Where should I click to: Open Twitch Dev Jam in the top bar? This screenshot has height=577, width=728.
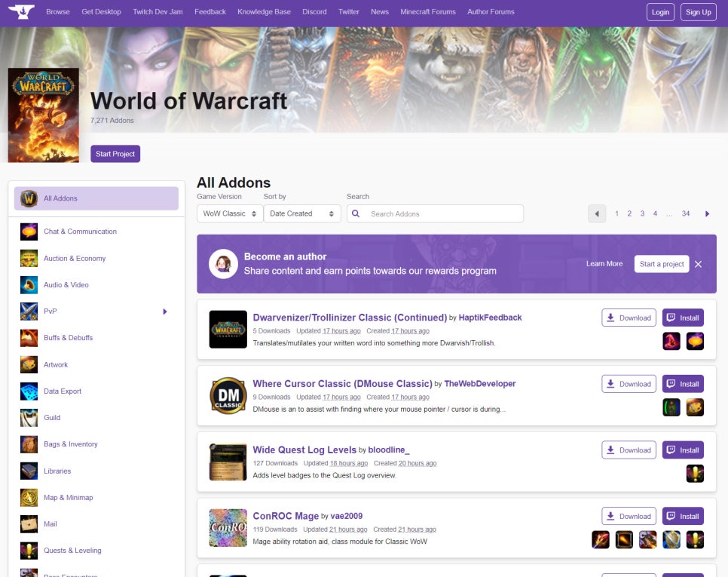tap(158, 11)
